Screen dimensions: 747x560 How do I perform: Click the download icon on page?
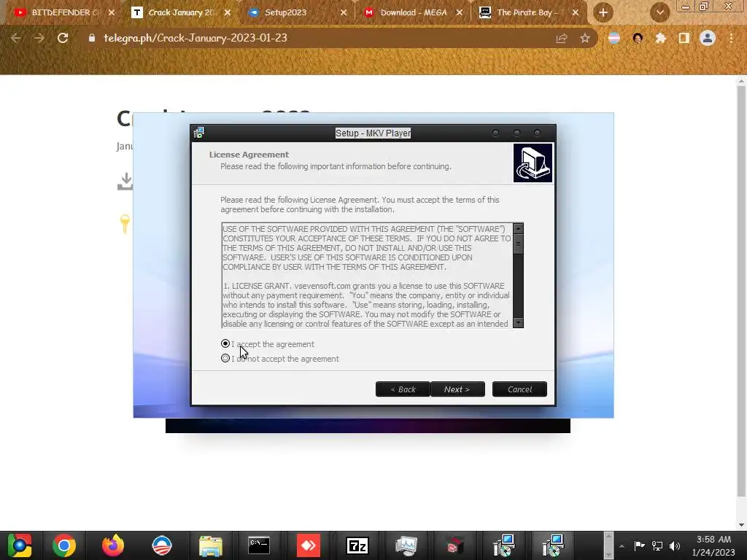point(125,182)
